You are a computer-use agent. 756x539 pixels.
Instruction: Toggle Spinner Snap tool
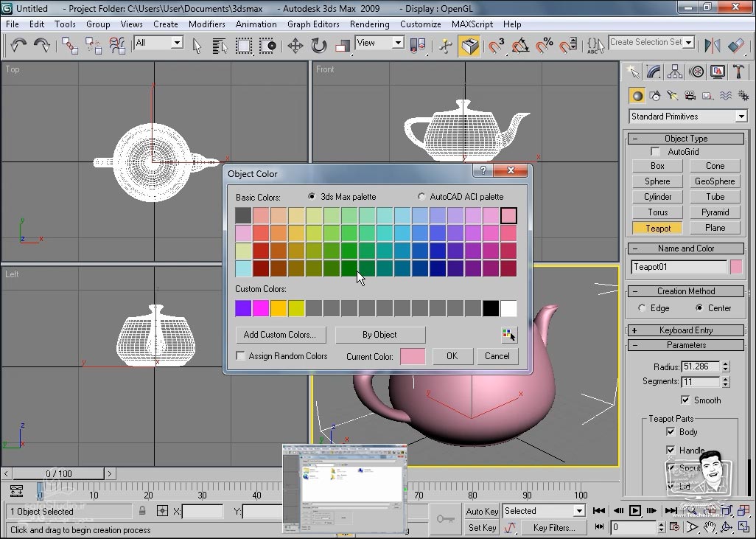tap(568, 46)
